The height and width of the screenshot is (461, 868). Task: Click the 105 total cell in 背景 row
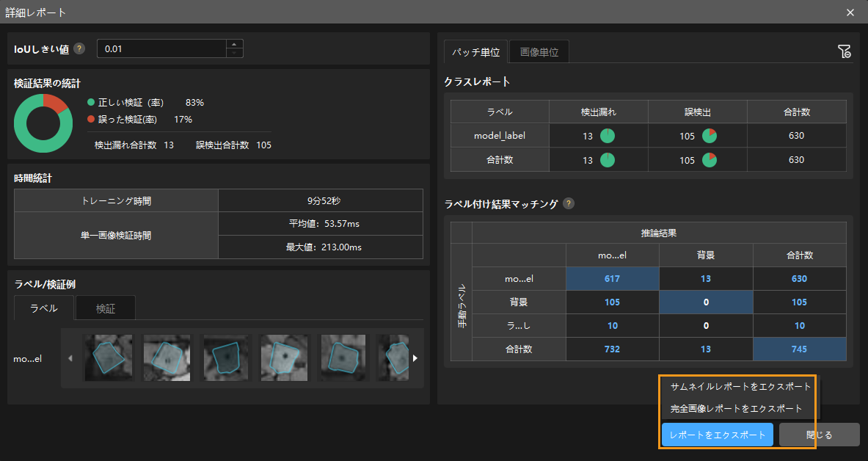[x=799, y=302]
